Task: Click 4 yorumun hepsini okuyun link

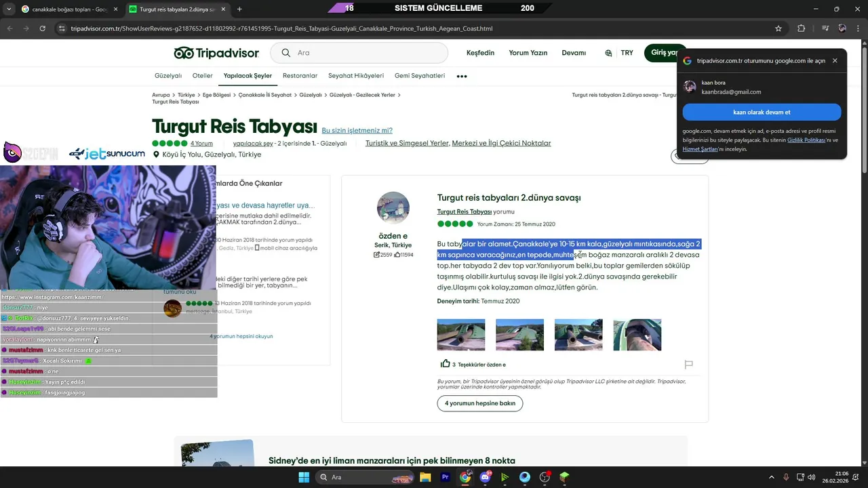Action: point(241,336)
